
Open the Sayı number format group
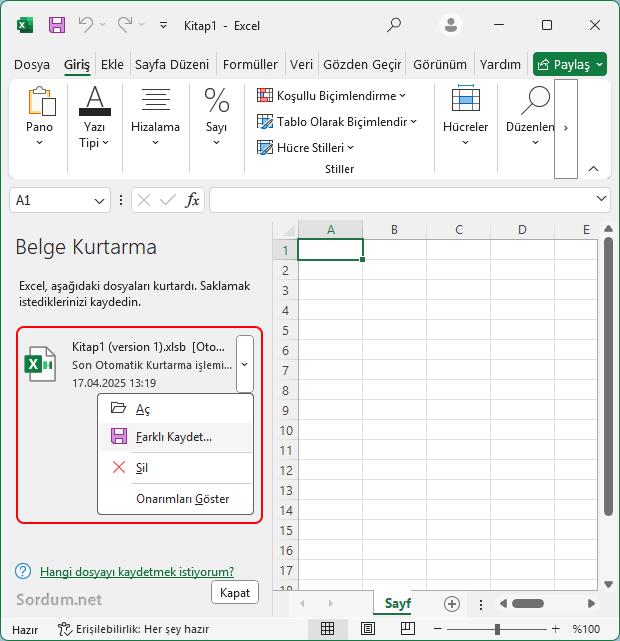217,117
